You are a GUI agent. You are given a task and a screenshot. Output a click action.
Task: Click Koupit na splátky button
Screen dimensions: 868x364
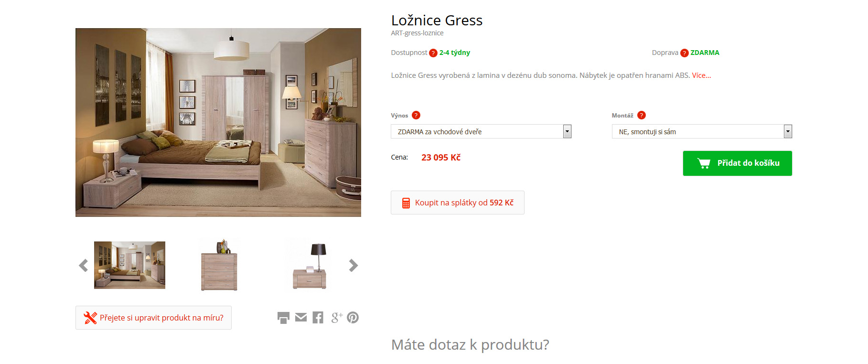click(458, 203)
